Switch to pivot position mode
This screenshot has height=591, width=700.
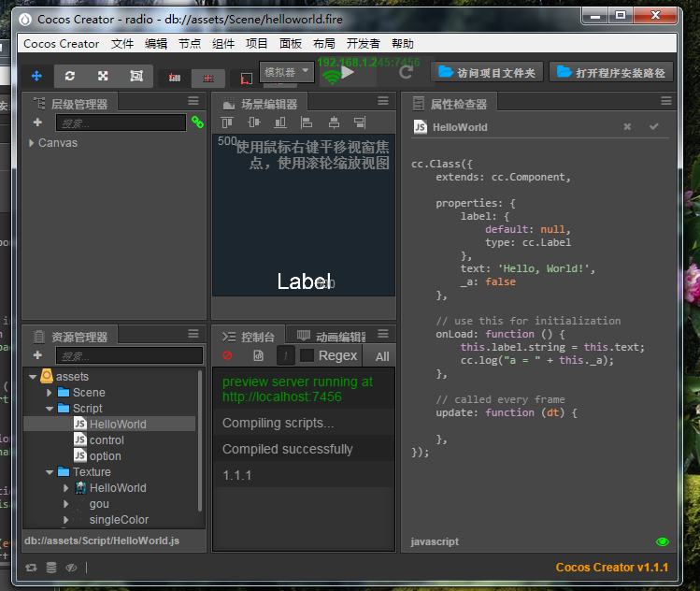[175, 79]
